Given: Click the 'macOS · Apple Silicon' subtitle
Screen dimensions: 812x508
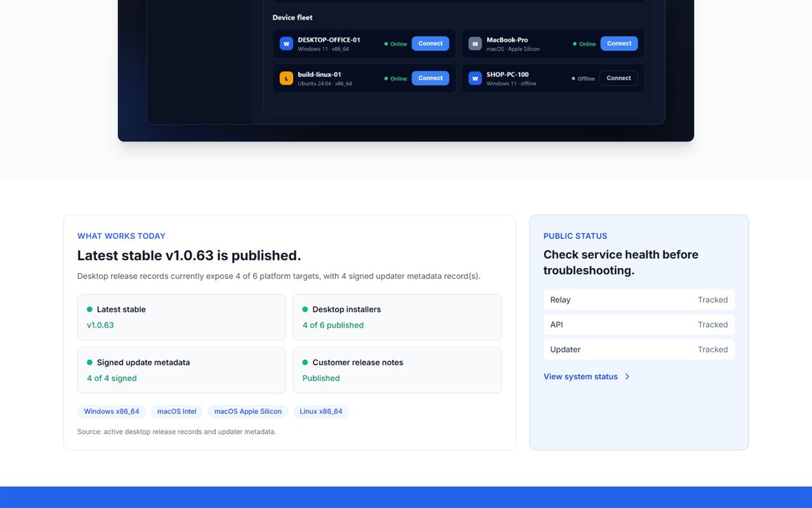Looking at the screenshot, I should tap(513, 49).
